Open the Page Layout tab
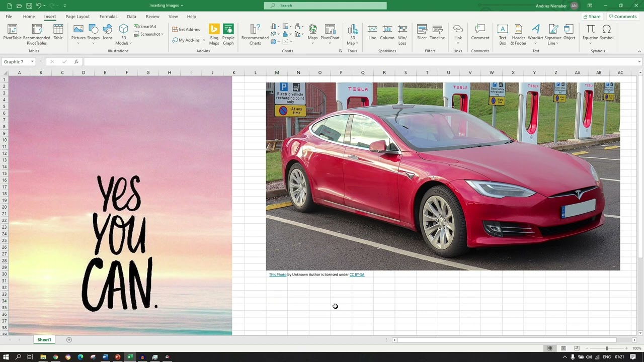644x362 pixels. click(x=77, y=16)
